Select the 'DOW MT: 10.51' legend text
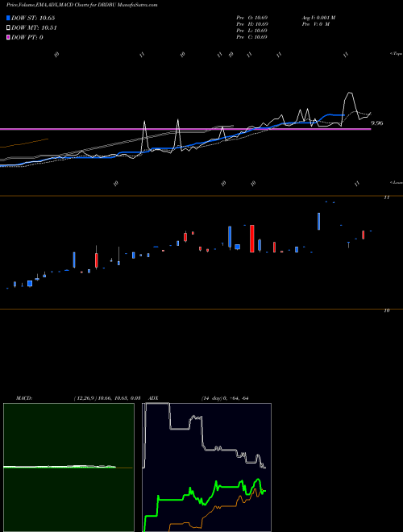Viewport: 403px width, 532px height. (34, 28)
